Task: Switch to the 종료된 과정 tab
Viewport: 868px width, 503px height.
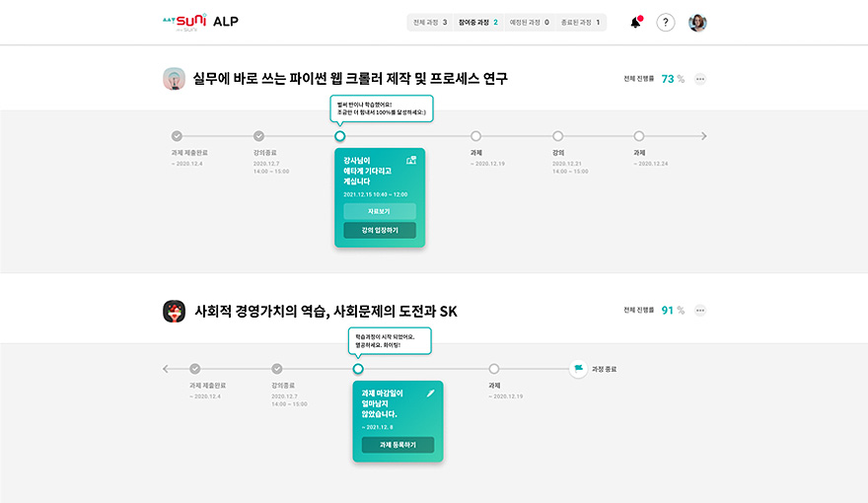Action: 582,22
